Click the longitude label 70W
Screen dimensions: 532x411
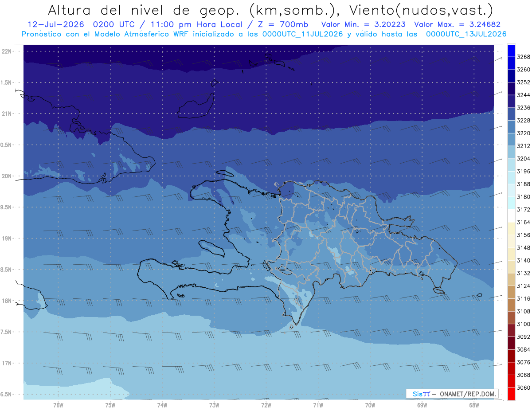370,405
